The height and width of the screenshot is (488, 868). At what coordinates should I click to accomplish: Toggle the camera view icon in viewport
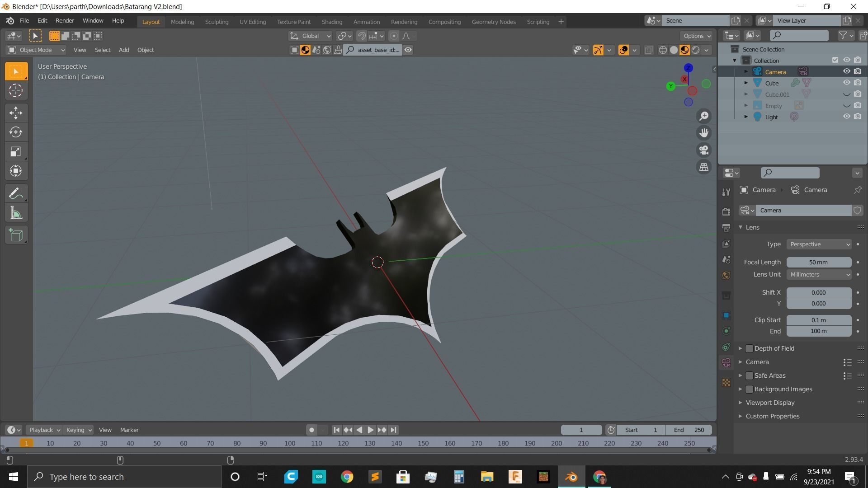pyautogui.click(x=704, y=150)
